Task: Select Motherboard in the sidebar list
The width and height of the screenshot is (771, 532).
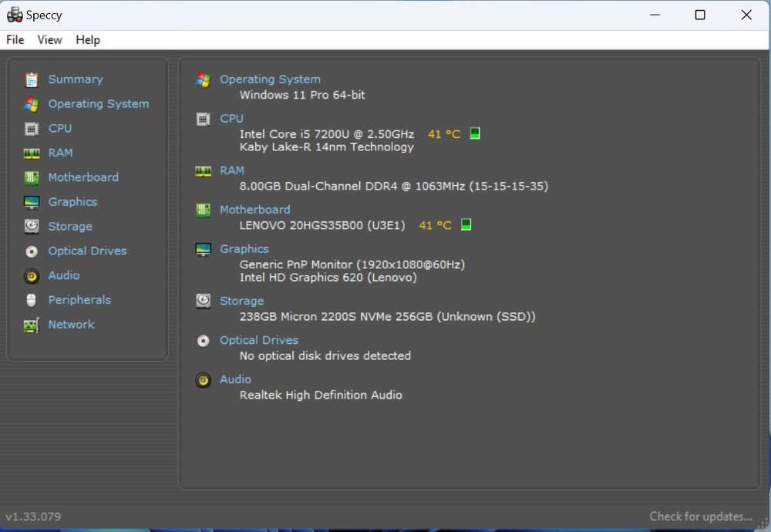Action: tap(83, 177)
